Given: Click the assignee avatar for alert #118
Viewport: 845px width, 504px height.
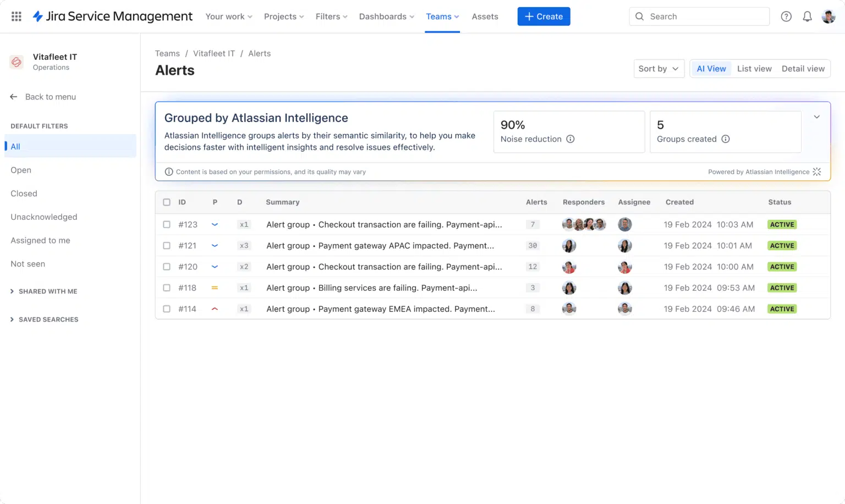Looking at the screenshot, I should click(625, 288).
